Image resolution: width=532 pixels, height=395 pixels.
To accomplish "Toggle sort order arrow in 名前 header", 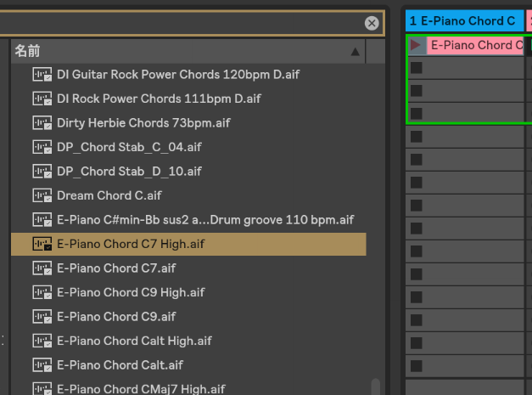I will 355,52.
